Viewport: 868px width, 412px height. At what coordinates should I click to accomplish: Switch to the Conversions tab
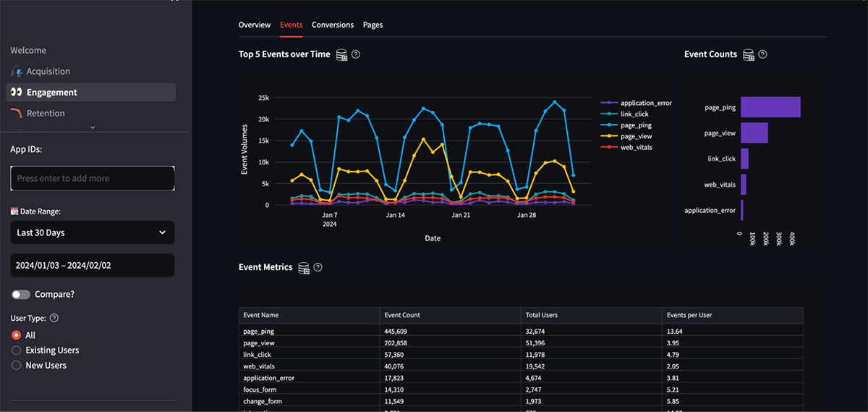click(x=333, y=25)
